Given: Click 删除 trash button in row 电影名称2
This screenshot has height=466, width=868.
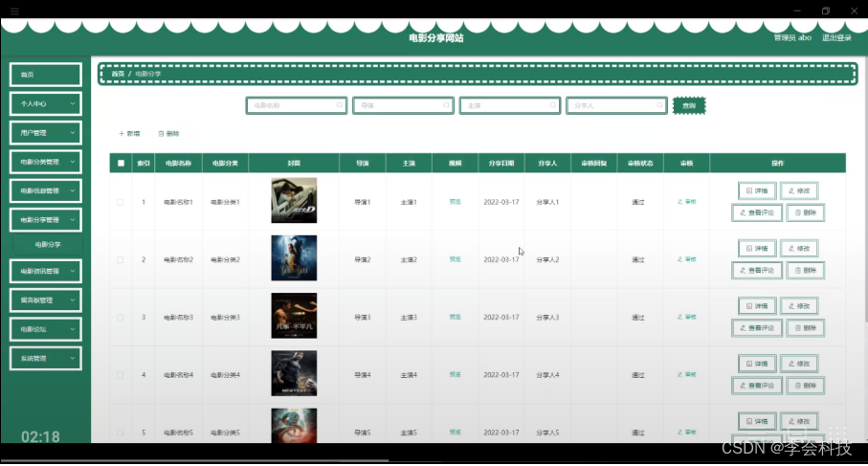Looking at the screenshot, I should pos(806,270).
